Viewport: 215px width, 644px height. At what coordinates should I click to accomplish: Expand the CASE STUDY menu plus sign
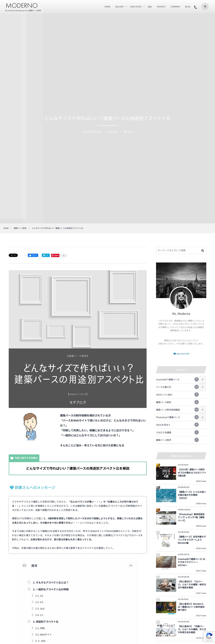pos(144,7)
